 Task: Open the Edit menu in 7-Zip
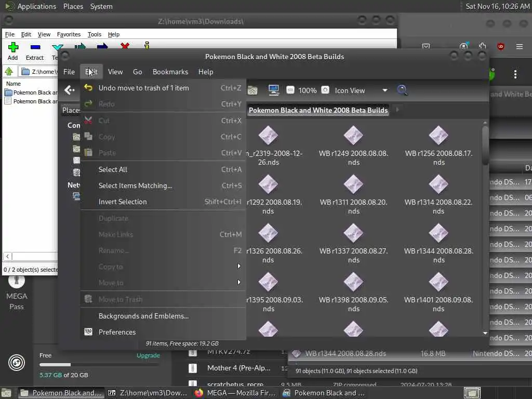(x=26, y=34)
